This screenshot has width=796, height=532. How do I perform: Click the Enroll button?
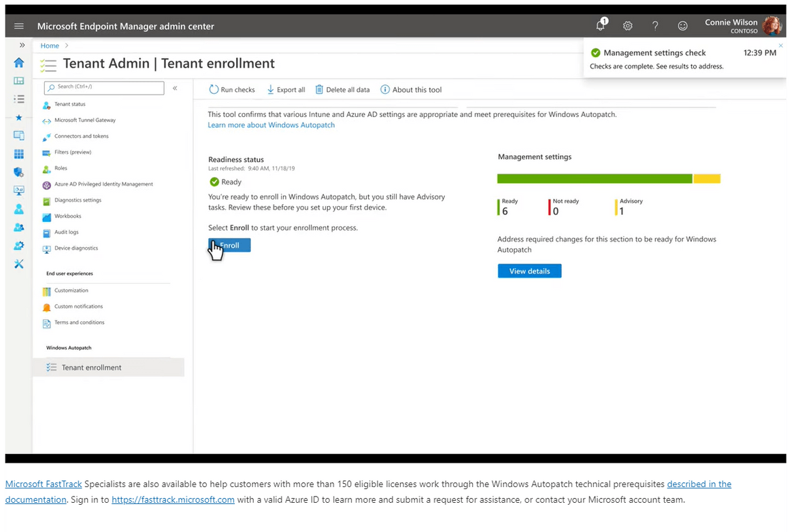click(229, 245)
